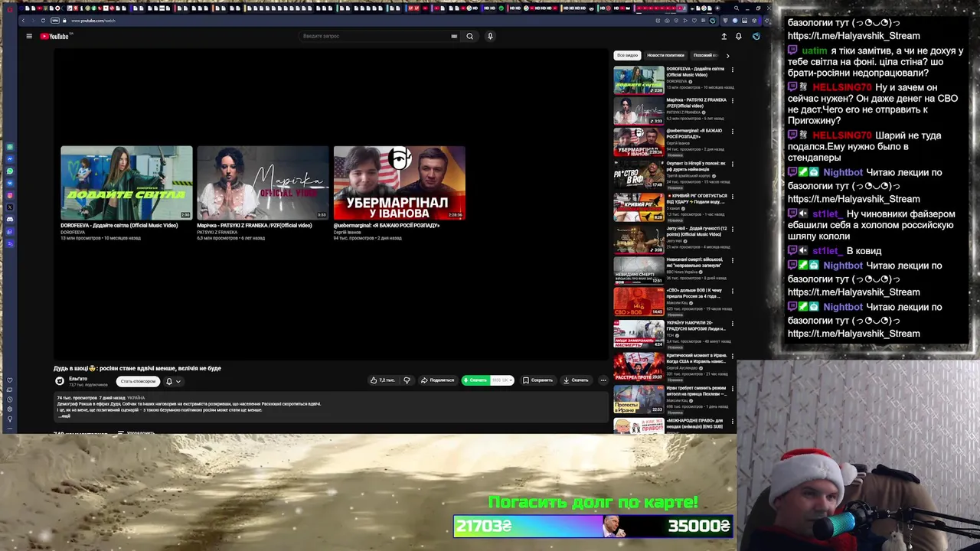Click the browser address bar URL
The width and height of the screenshot is (980, 551).
93,21
